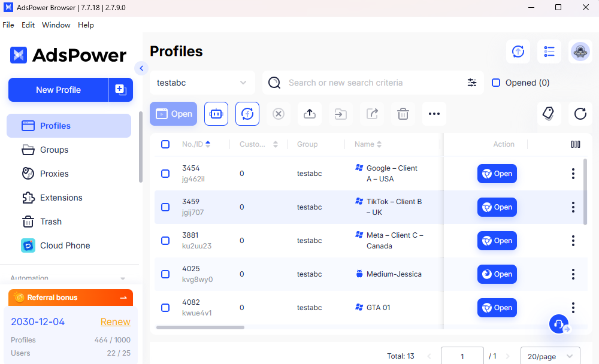The height and width of the screenshot is (364, 599).
Task: Click the Facebook refresh toolbar icon
Action: [x=247, y=114]
